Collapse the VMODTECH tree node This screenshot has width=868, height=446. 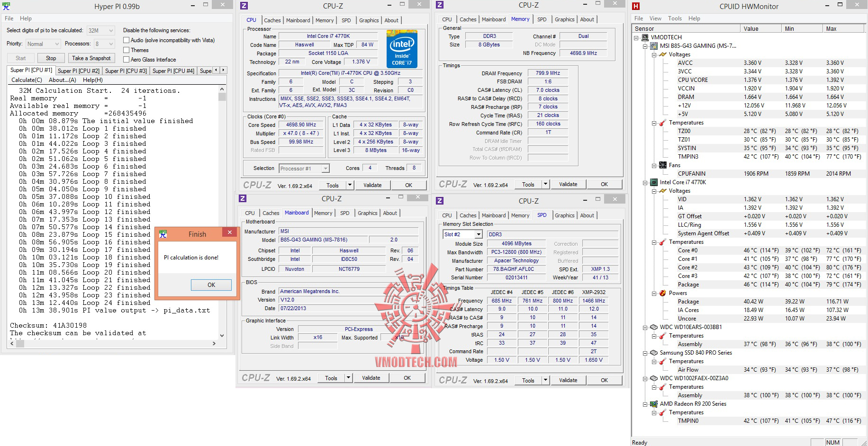tap(636, 37)
